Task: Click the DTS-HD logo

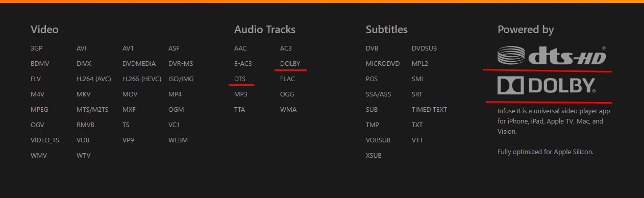Action: tap(552, 56)
